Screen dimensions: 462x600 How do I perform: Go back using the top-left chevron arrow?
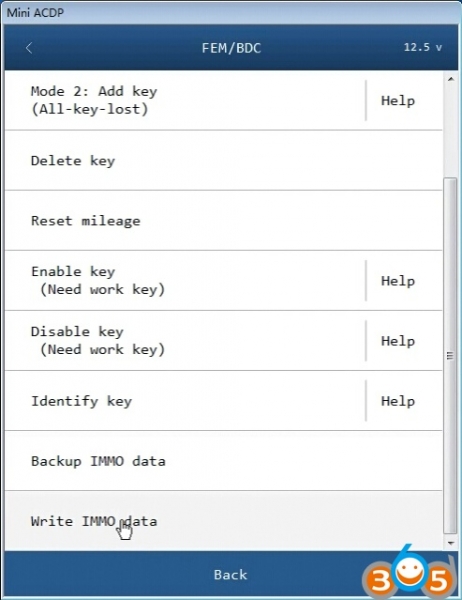[29, 48]
